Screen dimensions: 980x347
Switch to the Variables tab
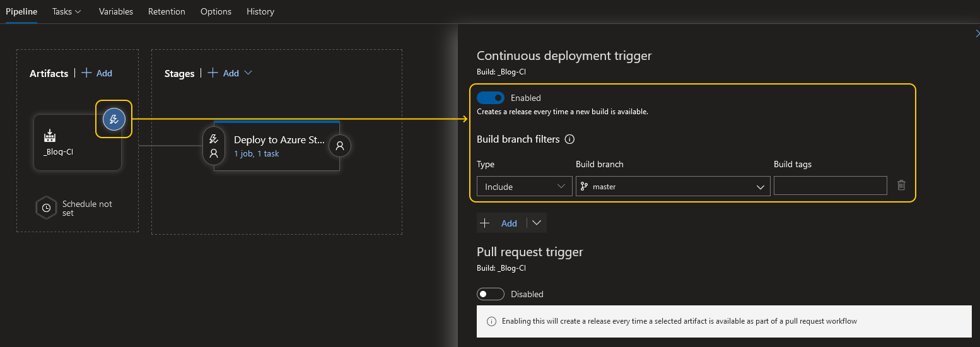pos(116,11)
